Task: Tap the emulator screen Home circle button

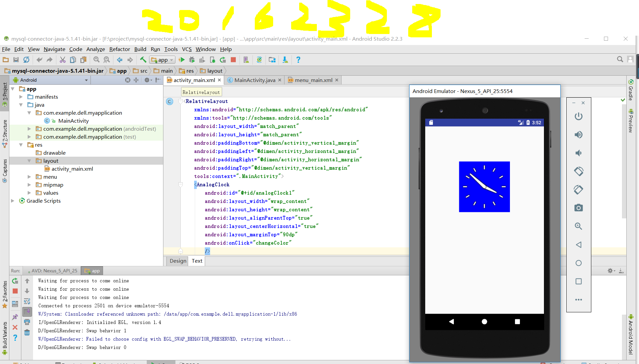Action: 484,322
